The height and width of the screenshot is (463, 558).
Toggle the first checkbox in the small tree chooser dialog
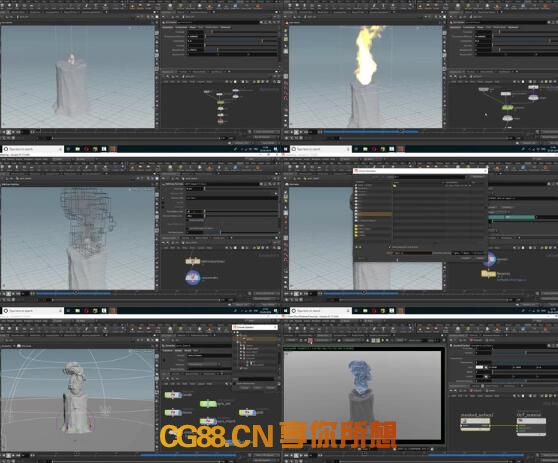[x=241, y=346]
